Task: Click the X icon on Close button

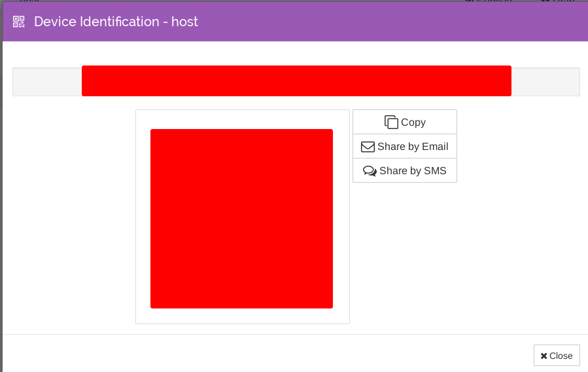Action: click(x=544, y=356)
